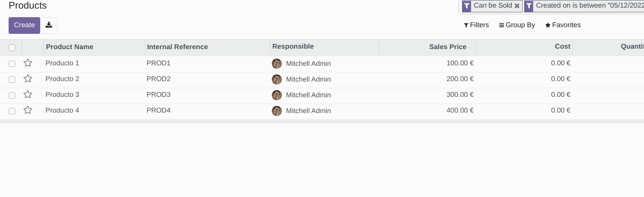
Task: Open the Favorites dropdown
Action: coord(563,25)
